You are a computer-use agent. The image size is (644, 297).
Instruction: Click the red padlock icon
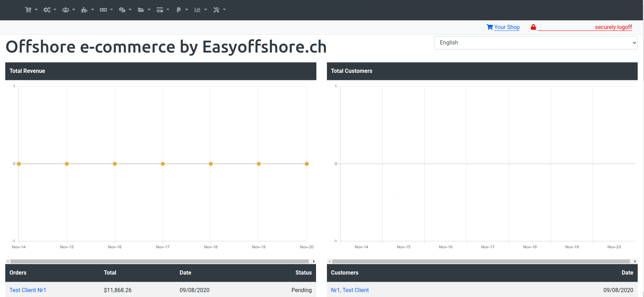533,27
